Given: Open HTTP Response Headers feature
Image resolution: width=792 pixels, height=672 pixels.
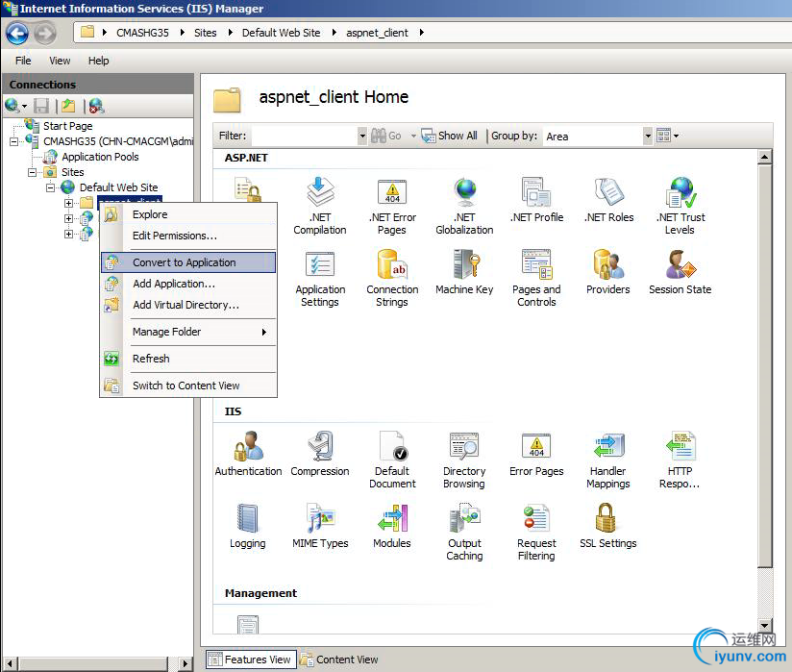Looking at the screenshot, I should pyautogui.click(x=681, y=460).
